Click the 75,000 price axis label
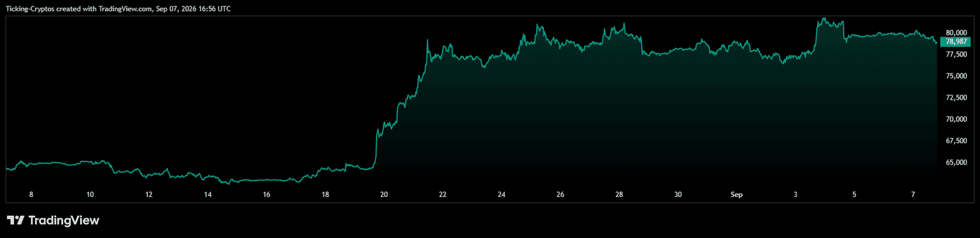Screen dimensions: 980x238 [956, 76]
